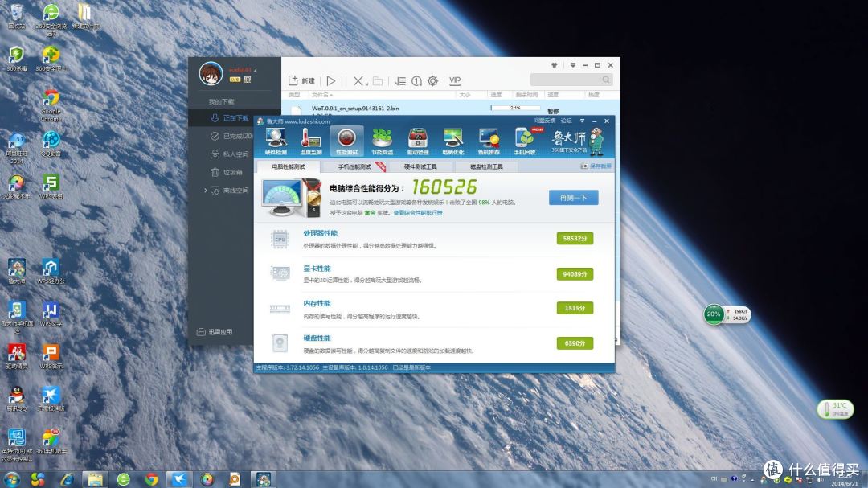Click the VIP icon in Xunlei toolbar
The width and height of the screenshot is (868, 488).
click(x=454, y=81)
